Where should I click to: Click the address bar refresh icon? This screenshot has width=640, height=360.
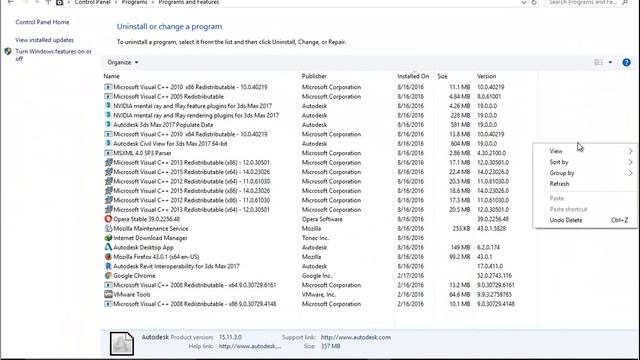(x=534, y=2)
